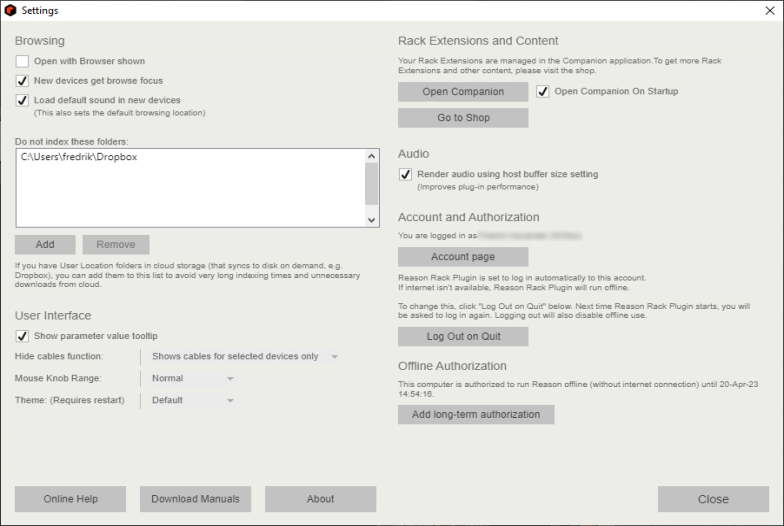Open the Hide cables function dropdown

coord(244,356)
